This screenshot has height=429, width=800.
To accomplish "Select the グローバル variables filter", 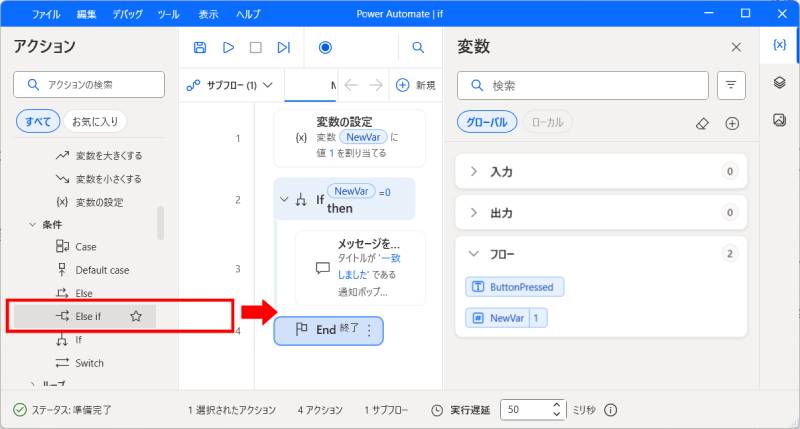I will pyautogui.click(x=487, y=123).
